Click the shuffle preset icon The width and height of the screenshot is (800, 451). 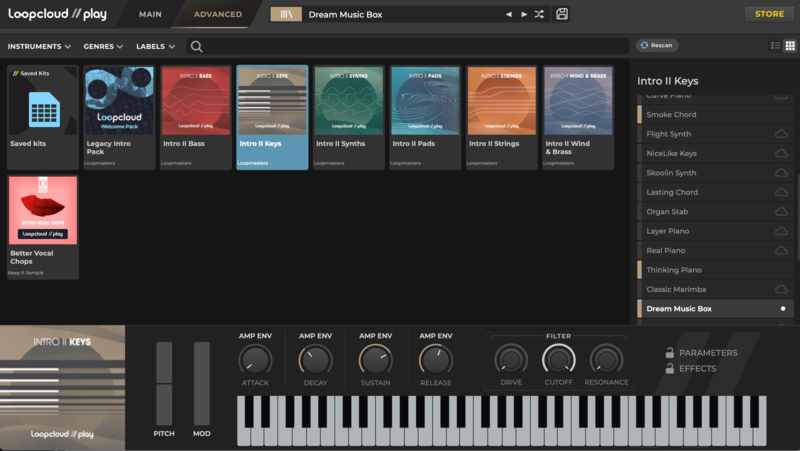(x=540, y=14)
